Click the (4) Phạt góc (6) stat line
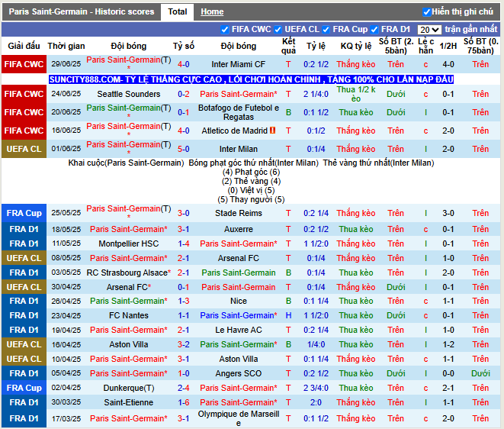The height and width of the screenshot is (429, 504). point(251,172)
